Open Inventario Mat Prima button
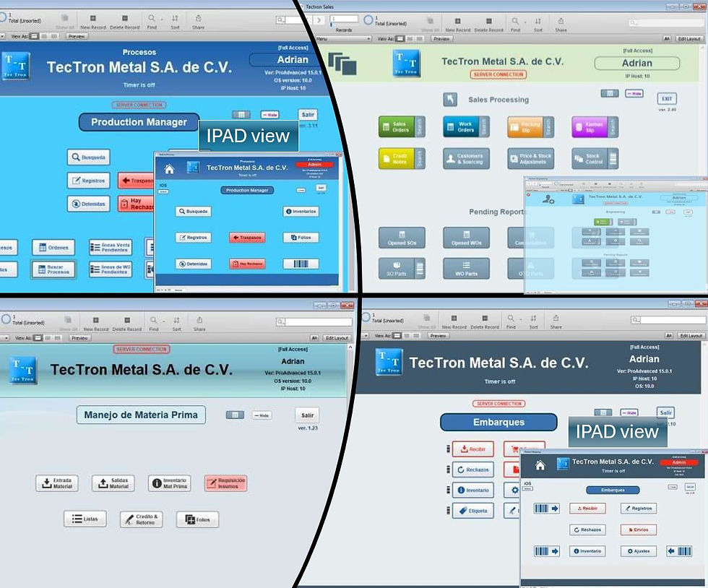Viewport: 708px width, 588px height. pos(169,483)
